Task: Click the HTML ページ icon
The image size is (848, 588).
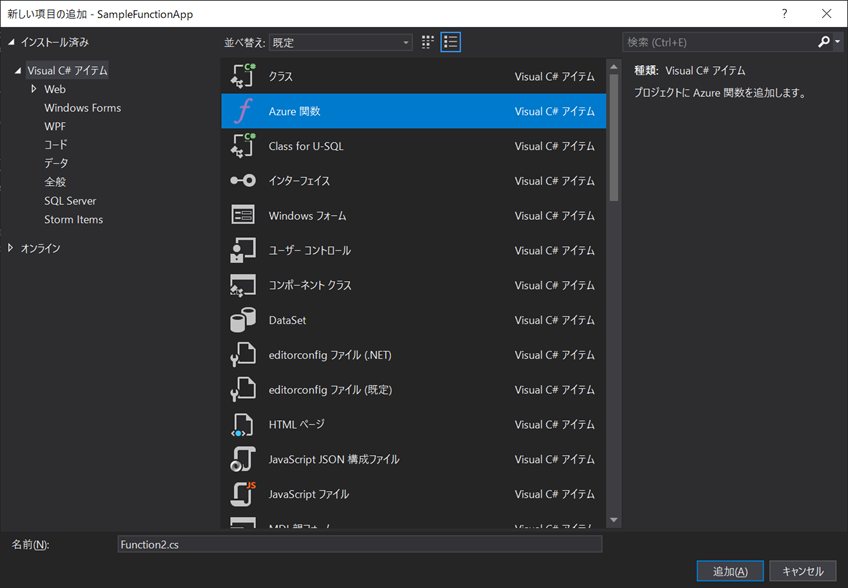Action: point(243,424)
